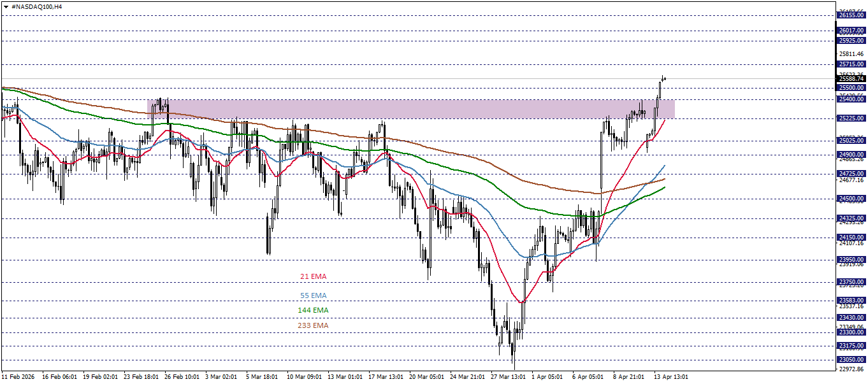Select the 24150.00 price marker
Screen dimensions: 868x384
[851, 236]
